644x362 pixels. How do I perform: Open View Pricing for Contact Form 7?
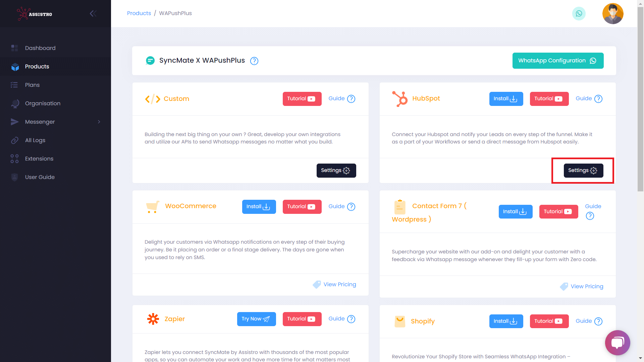click(587, 287)
